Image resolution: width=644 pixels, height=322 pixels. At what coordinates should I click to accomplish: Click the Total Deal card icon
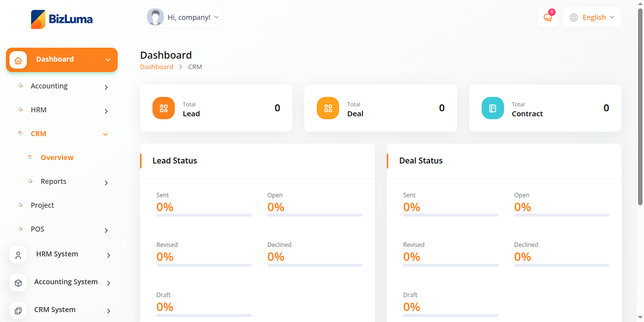point(328,108)
